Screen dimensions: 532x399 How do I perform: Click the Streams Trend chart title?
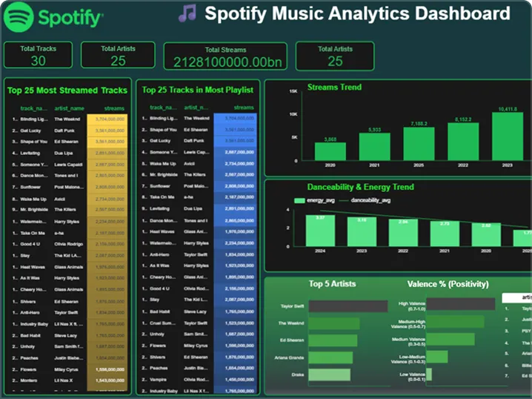(334, 88)
